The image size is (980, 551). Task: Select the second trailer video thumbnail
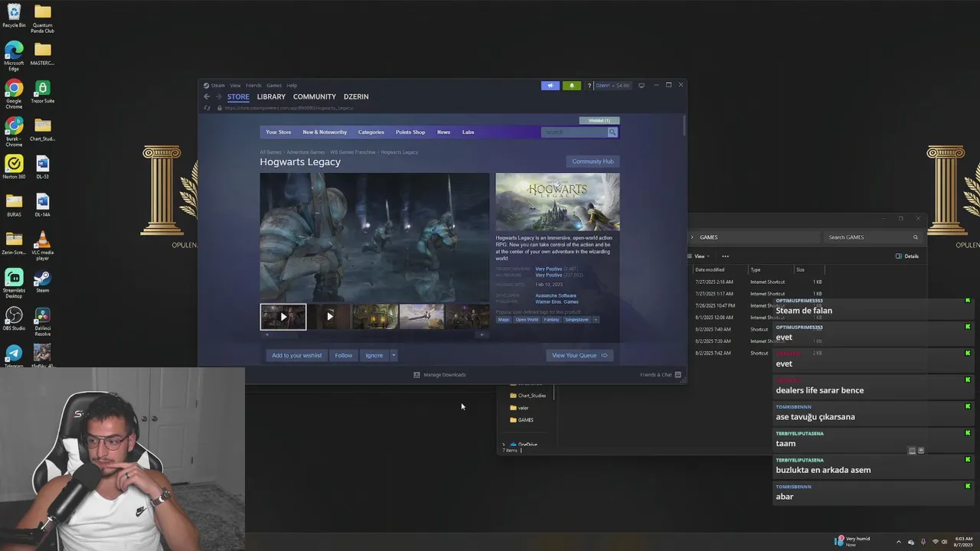[329, 317]
